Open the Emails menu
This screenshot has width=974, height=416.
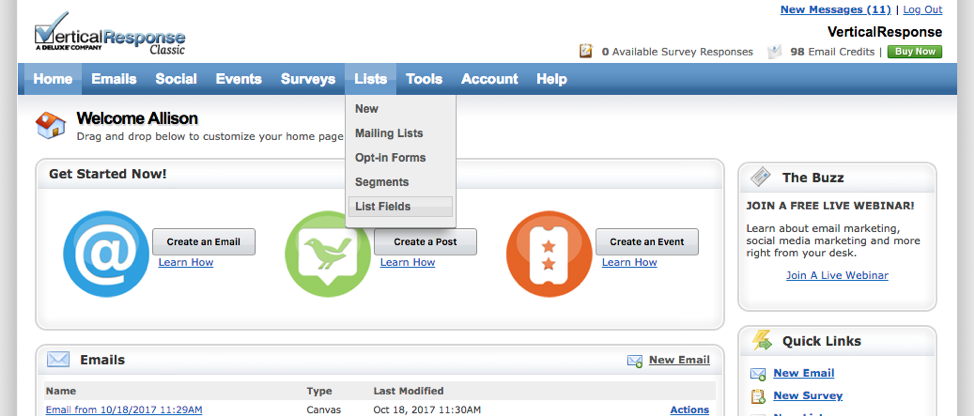tap(114, 79)
